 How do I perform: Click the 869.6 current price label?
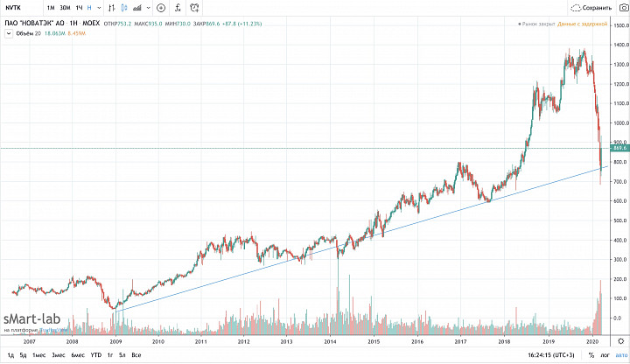point(620,148)
